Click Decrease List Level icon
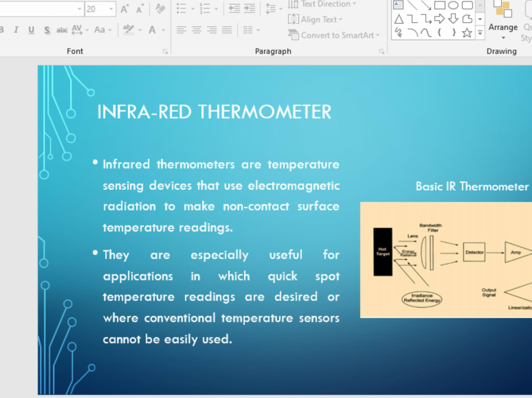The image size is (532, 398). pos(234,9)
